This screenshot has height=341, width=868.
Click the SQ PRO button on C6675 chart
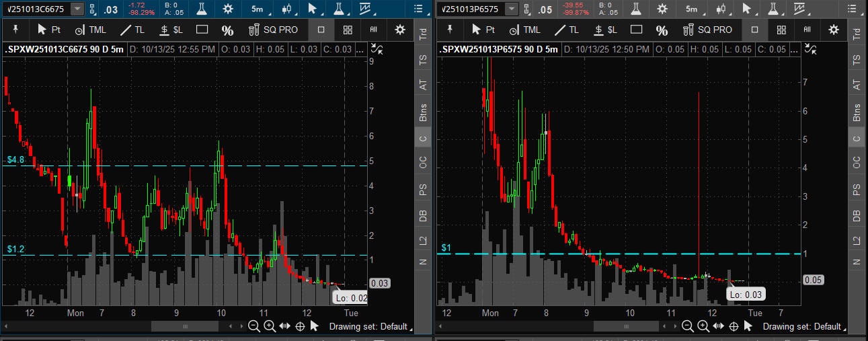point(275,30)
